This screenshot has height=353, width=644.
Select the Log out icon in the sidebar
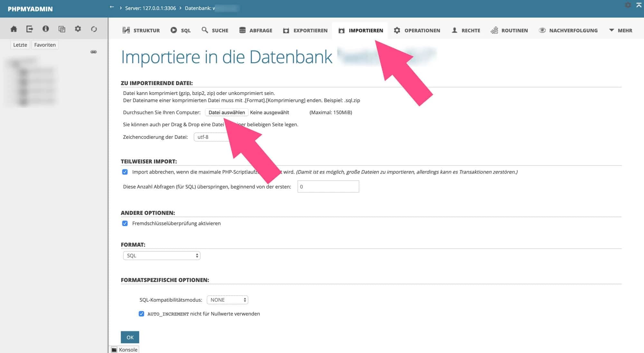[30, 29]
